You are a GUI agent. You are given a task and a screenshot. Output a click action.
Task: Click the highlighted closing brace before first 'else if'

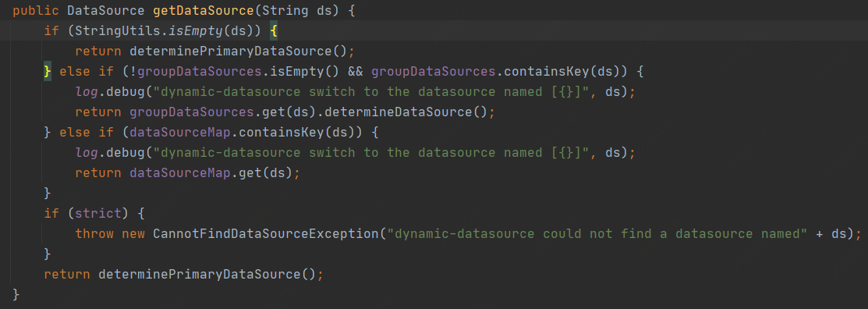[x=48, y=72]
